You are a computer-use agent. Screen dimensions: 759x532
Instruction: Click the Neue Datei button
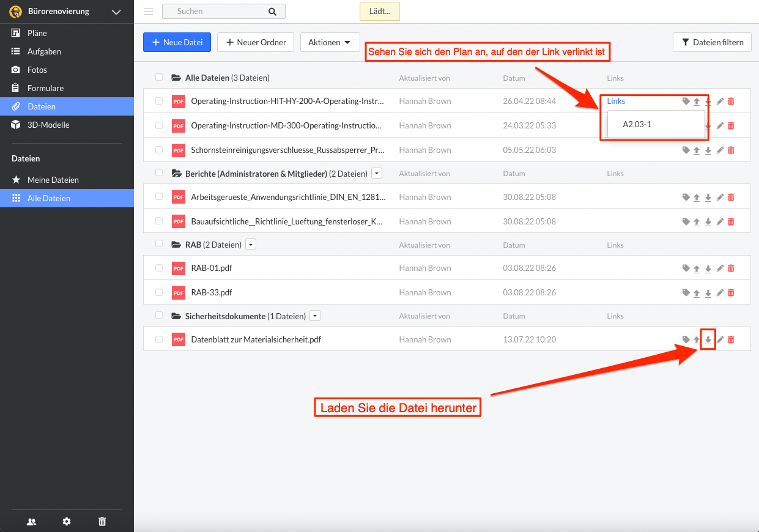pyautogui.click(x=177, y=42)
